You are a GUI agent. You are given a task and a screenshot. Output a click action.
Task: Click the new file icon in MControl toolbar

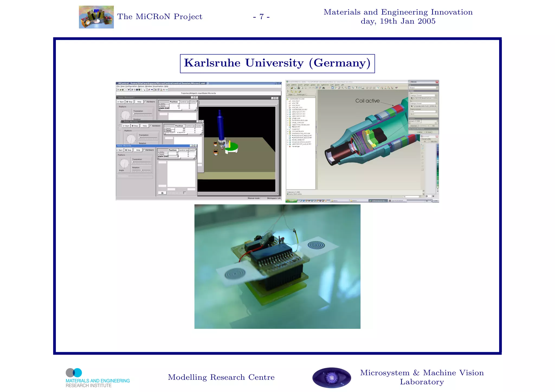tap(118, 90)
